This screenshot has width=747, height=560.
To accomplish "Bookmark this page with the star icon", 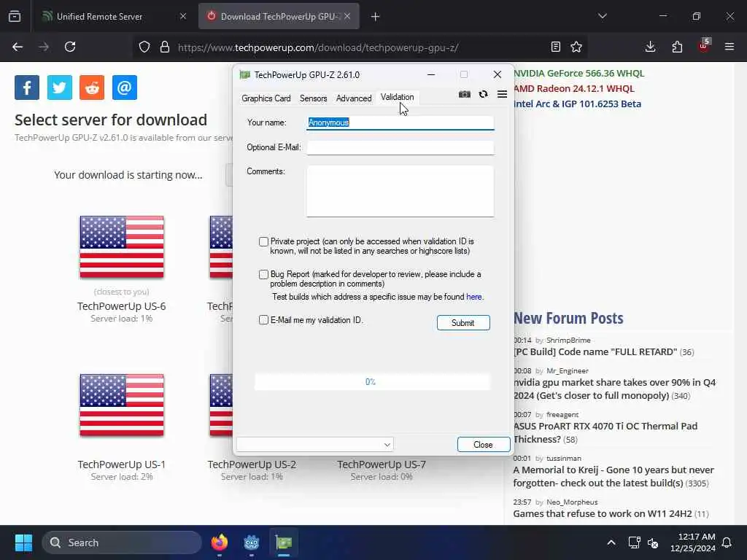I will point(576,47).
